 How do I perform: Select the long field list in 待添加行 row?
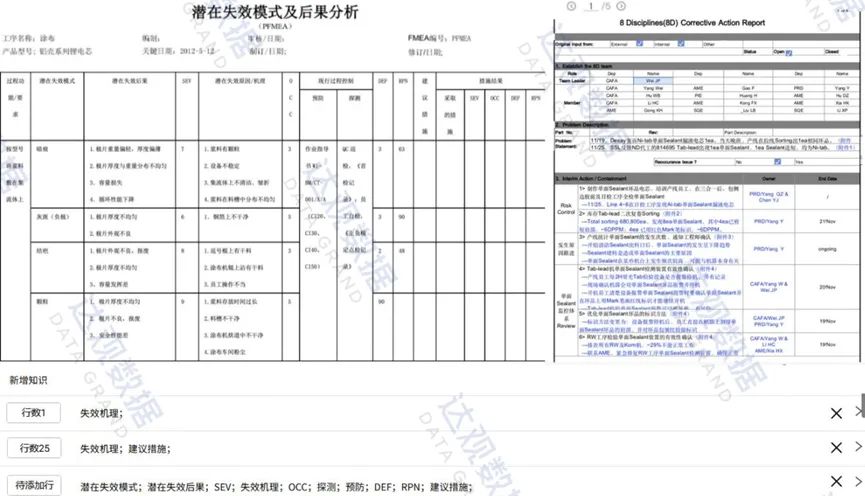276,487
